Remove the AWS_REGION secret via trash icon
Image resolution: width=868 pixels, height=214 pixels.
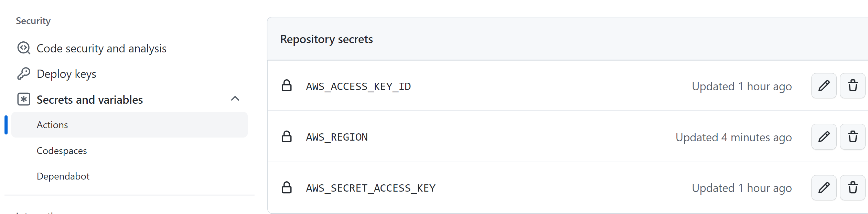853,137
